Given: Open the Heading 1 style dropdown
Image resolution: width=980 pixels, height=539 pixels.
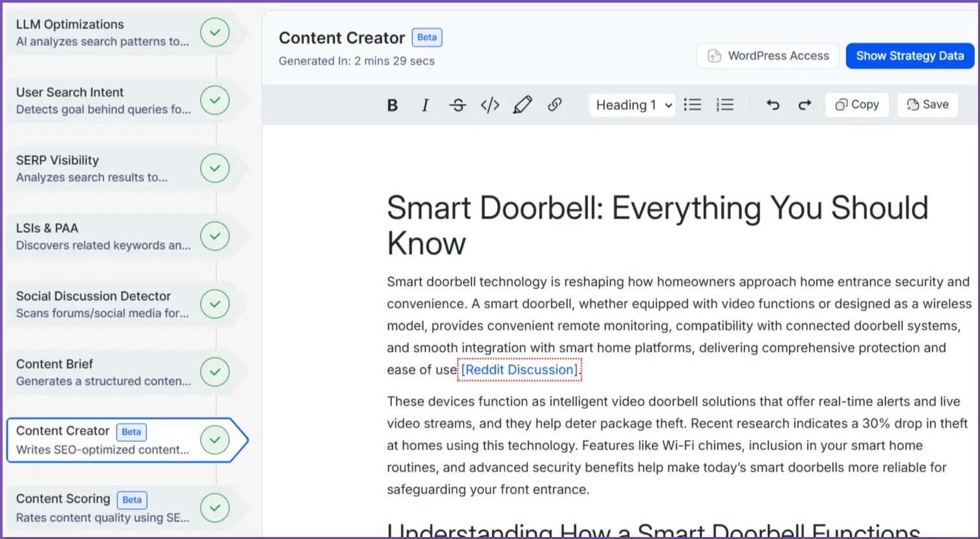Looking at the screenshot, I should click(x=632, y=105).
